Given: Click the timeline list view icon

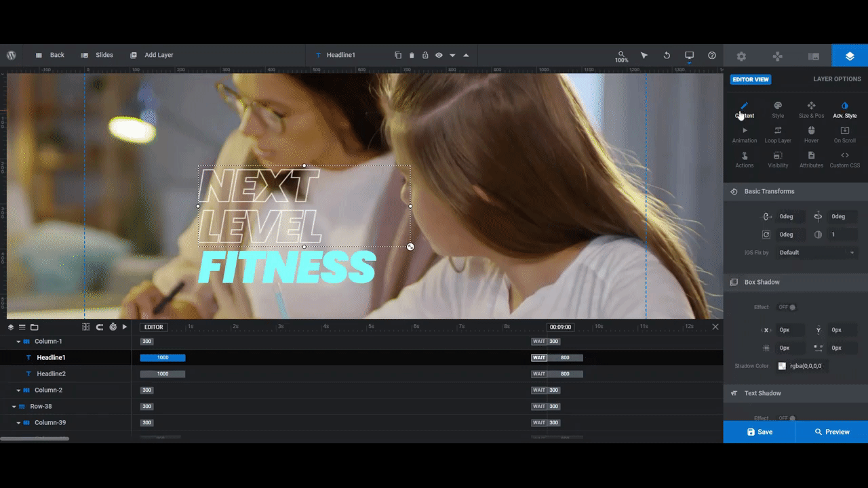Looking at the screenshot, I should 22,327.
